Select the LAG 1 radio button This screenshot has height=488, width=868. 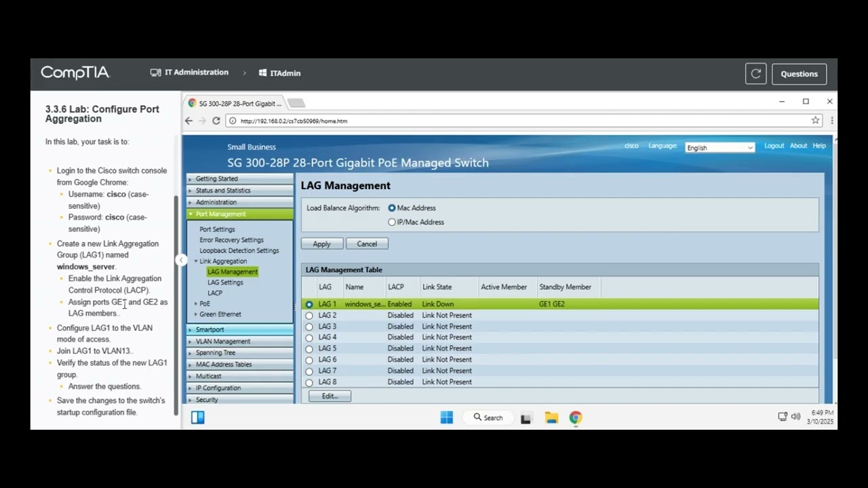pos(309,304)
